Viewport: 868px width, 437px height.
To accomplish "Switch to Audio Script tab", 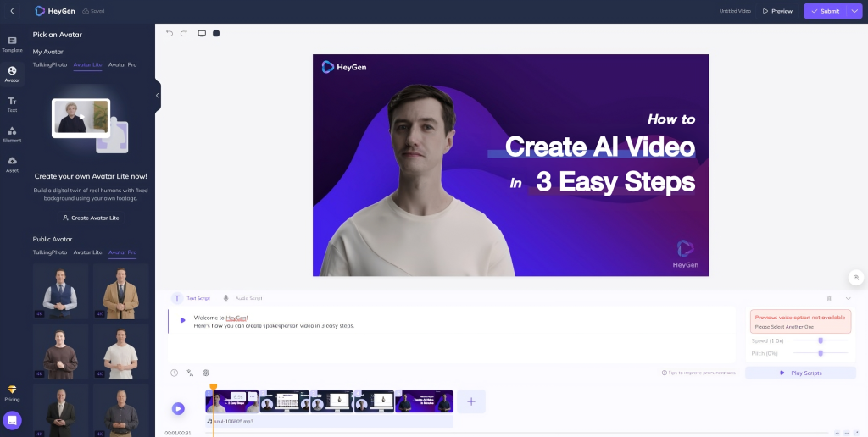I will (x=242, y=298).
